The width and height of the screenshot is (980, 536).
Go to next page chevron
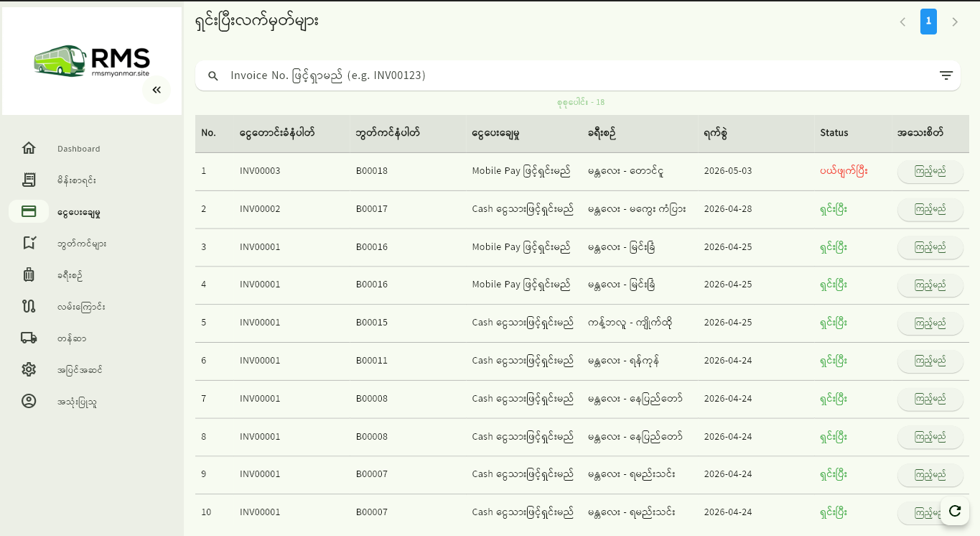tap(955, 22)
